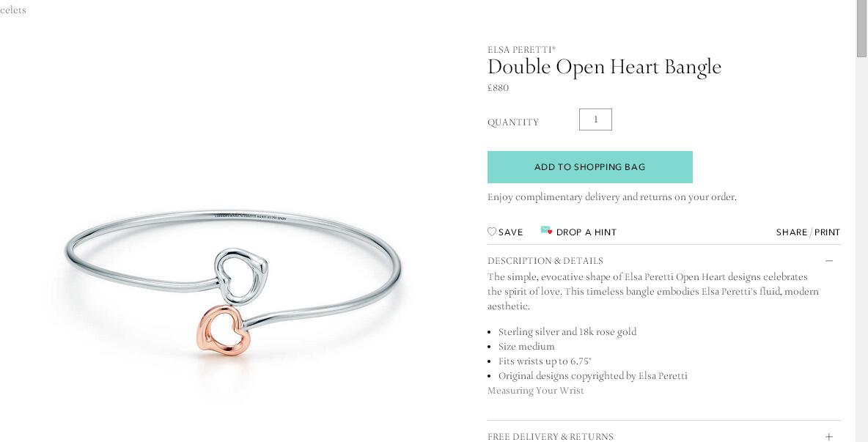
Task: Click the page vertical scrollbar thumb
Action: (x=862, y=29)
